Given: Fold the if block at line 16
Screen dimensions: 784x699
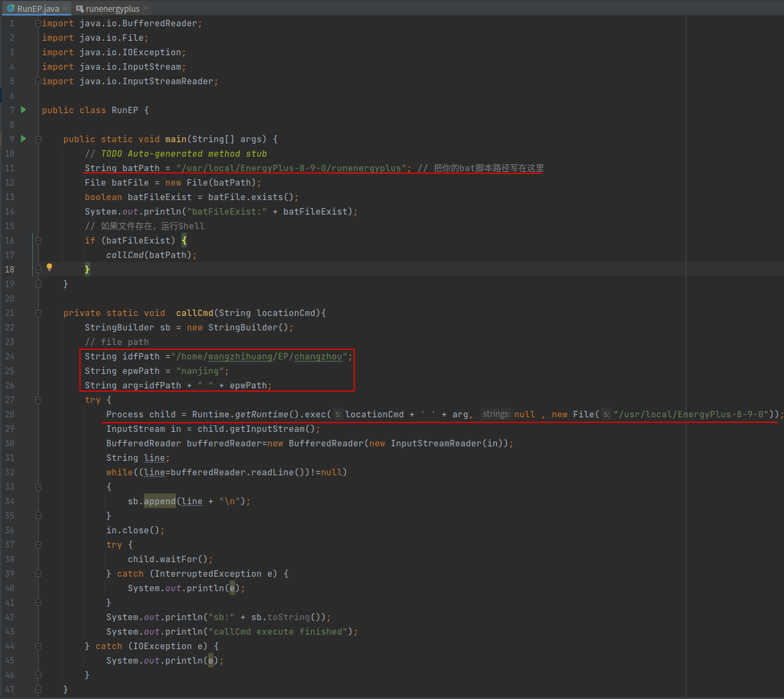Looking at the screenshot, I should point(38,240).
